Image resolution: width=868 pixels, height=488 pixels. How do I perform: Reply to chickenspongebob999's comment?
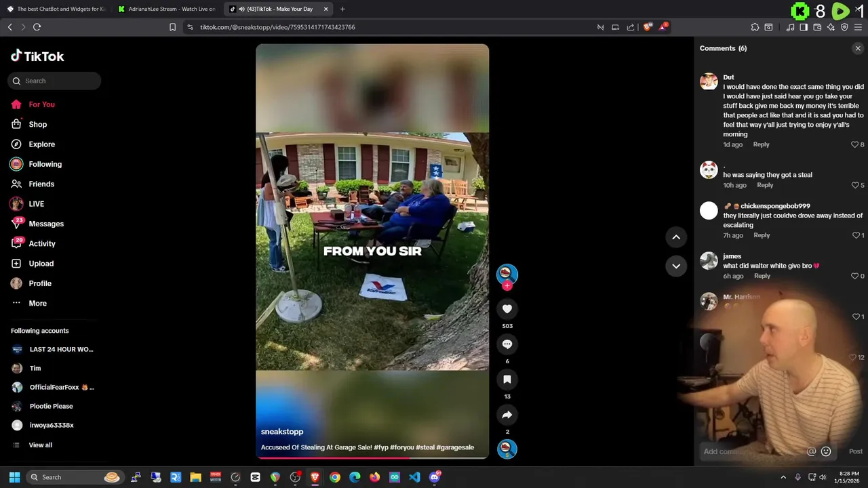click(x=762, y=235)
